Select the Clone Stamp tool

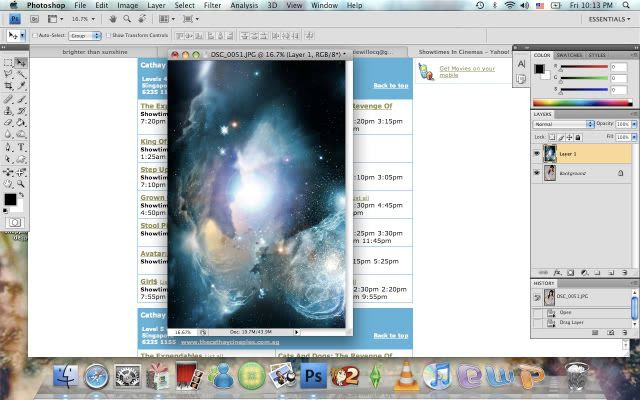coord(8,111)
